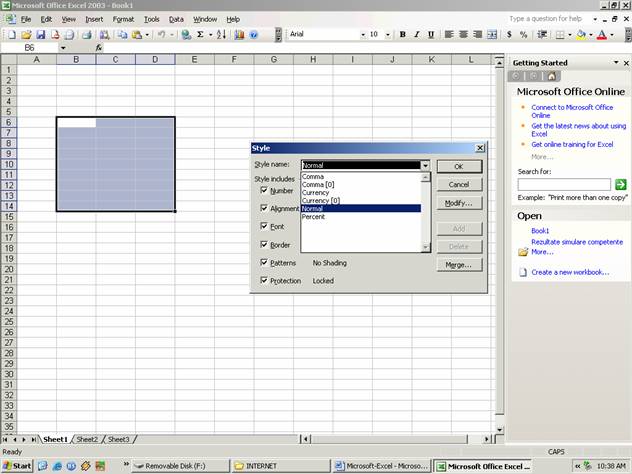
Task: Click the Insert Hyperlink globe icon
Action: 186,35
